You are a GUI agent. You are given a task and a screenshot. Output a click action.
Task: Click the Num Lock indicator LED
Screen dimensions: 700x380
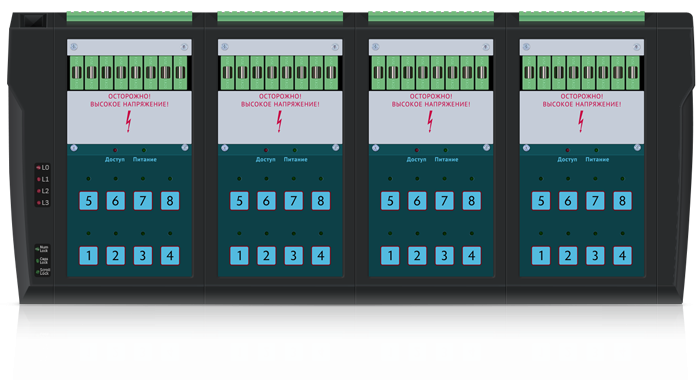click(38, 249)
